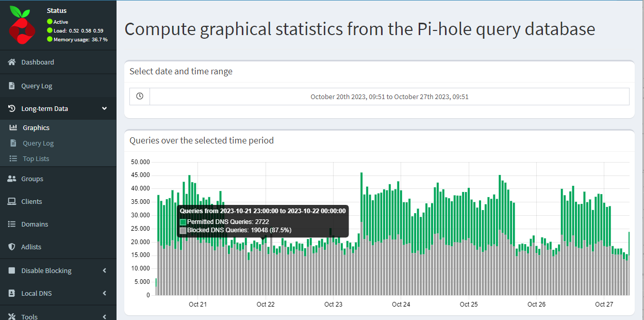Click the Domains list icon
The image size is (644, 320).
[12, 224]
